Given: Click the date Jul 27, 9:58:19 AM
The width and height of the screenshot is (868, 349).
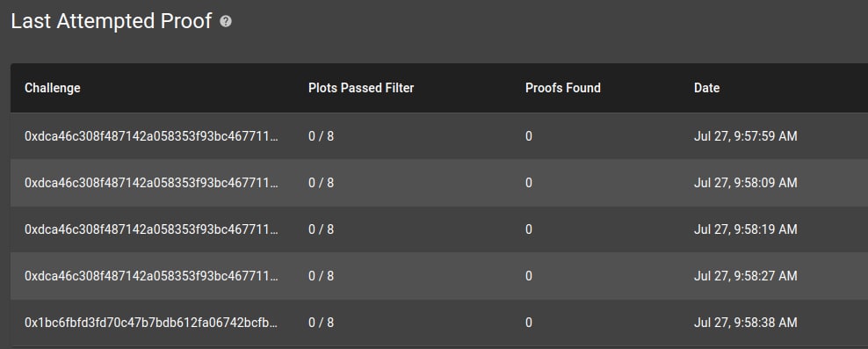Looking at the screenshot, I should point(745,229).
